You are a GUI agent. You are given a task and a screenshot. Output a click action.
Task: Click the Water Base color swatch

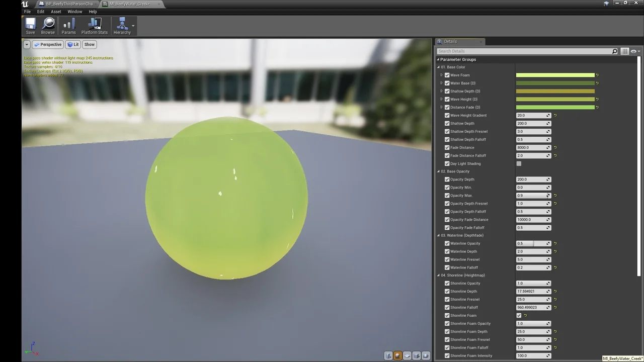(x=555, y=83)
